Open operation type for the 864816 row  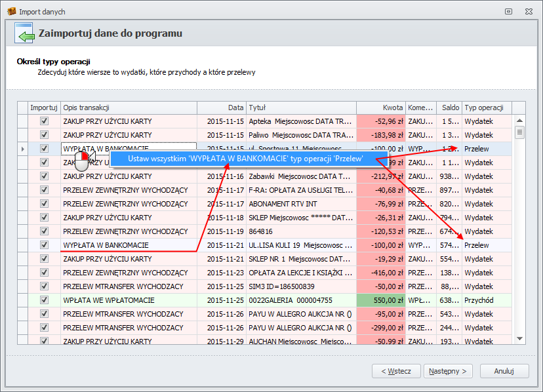point(485,231)
